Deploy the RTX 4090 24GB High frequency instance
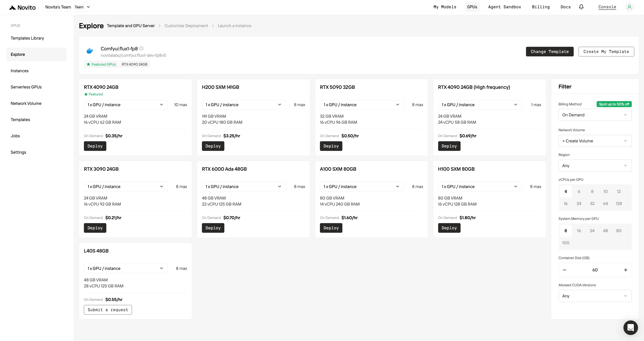Screen dimensions: 644x341 449,146
